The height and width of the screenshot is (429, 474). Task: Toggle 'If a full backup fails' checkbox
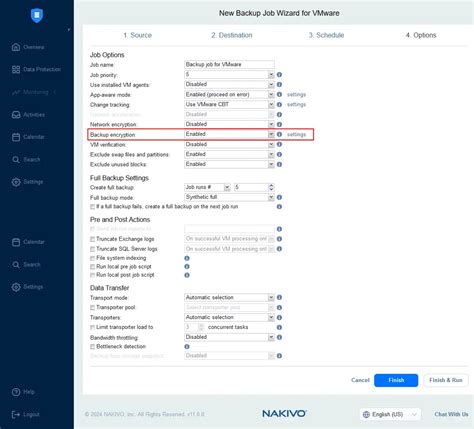point(92,207)
